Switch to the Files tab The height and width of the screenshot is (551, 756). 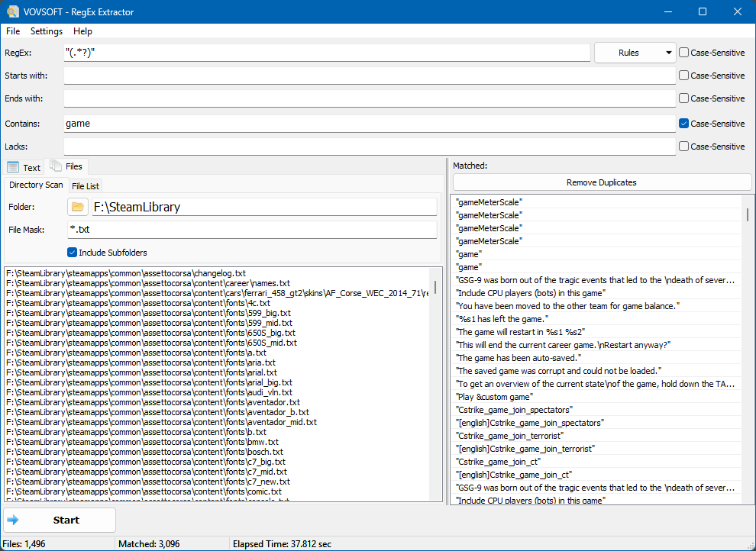[x=66, y=166]
